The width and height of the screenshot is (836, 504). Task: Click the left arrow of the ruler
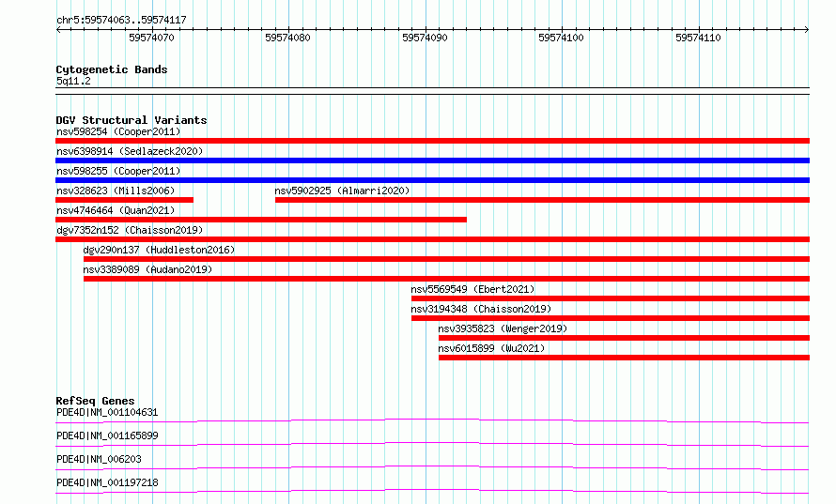click(x=58, y=30)
